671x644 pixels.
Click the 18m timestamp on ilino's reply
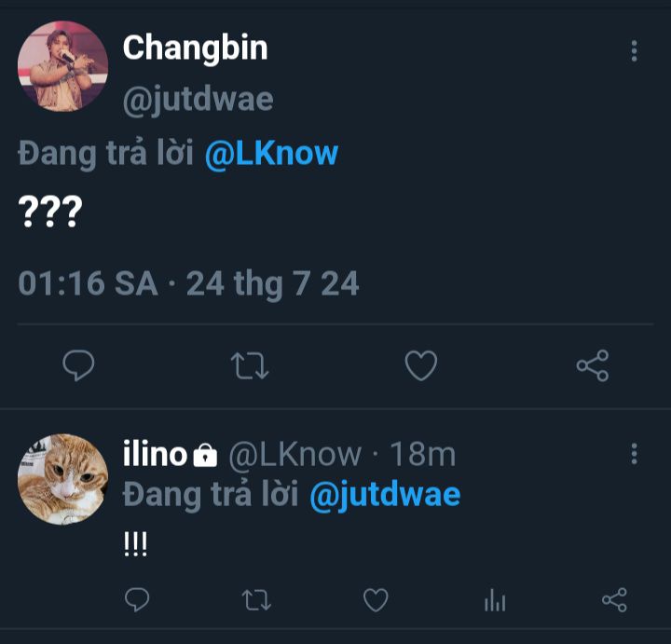[x=422, y=454]
